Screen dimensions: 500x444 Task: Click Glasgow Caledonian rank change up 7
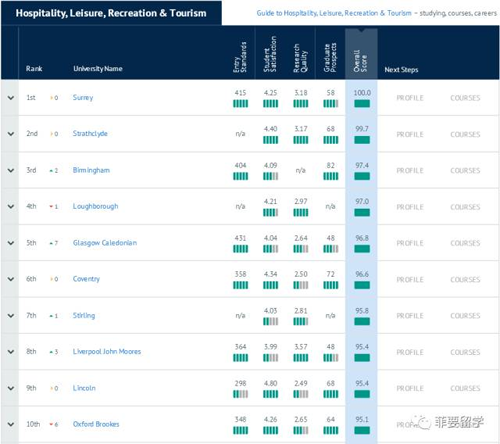(54, 243)
